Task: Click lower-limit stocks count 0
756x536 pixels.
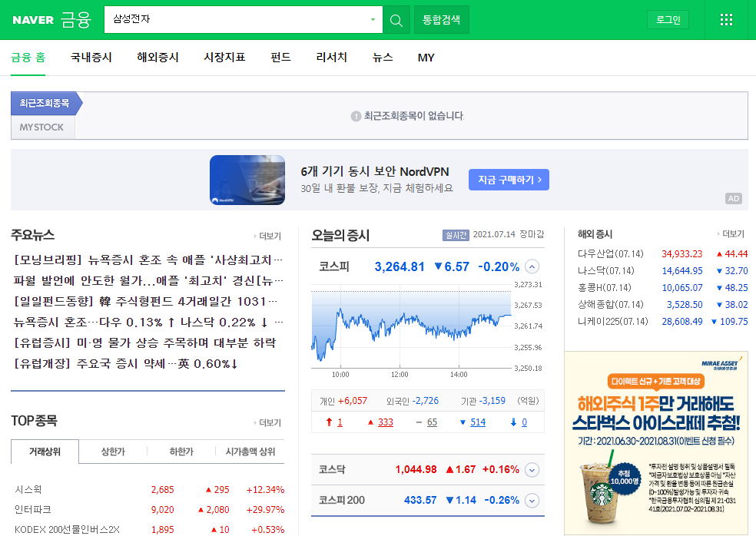Action: [524, 422]
